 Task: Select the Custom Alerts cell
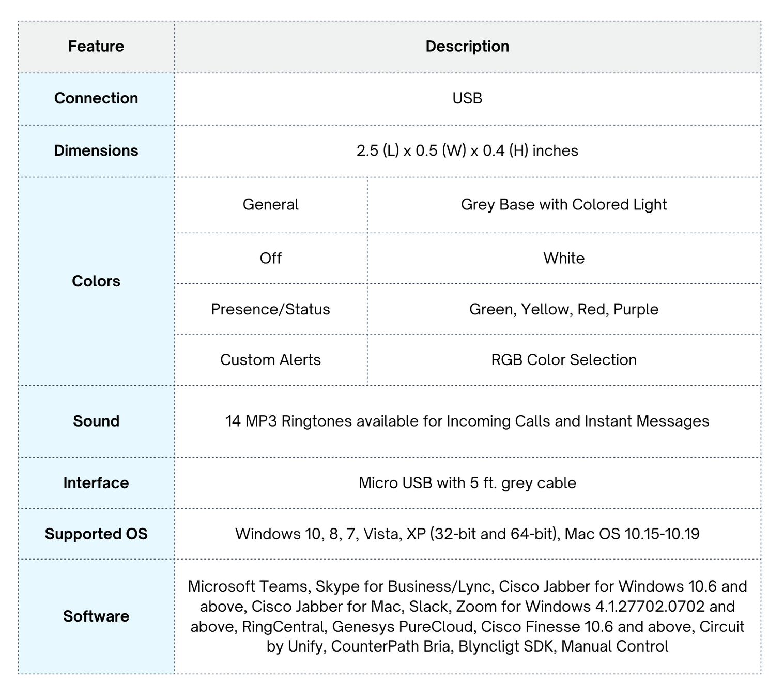click(x=270, y=360)
